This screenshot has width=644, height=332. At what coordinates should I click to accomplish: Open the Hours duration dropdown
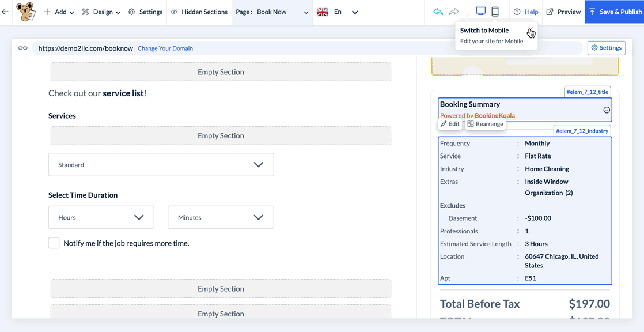click(x=101, y=217)
